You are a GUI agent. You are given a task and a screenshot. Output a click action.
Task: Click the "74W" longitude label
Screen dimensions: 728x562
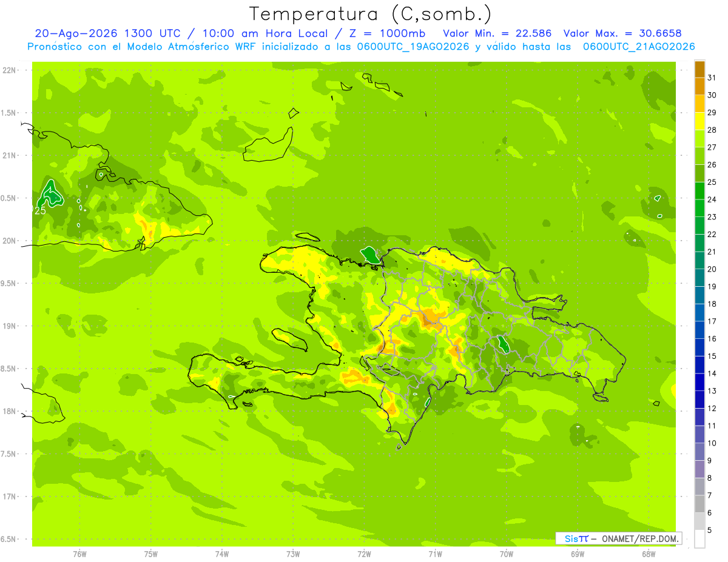point(222,554)
